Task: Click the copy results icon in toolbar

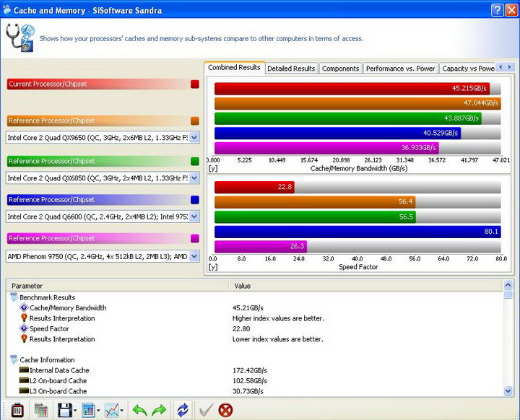Action: pyautogui.click(x=41, y=411)
